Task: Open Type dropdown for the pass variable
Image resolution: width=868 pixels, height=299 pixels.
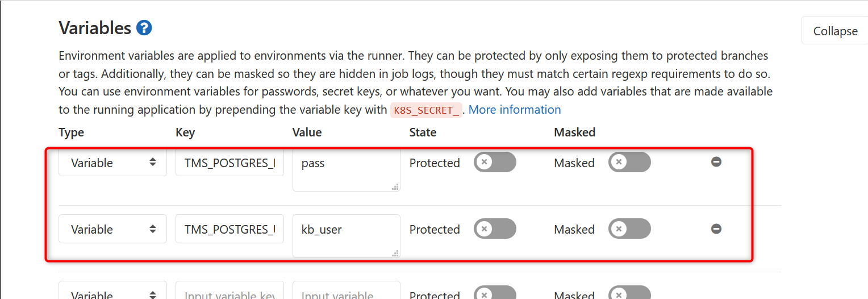Action: point(112,163)
